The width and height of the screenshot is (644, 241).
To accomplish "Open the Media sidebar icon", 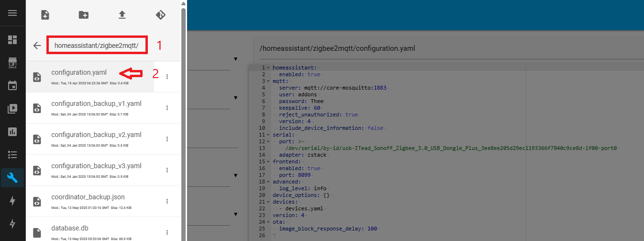I will click(x=12, y=108).
